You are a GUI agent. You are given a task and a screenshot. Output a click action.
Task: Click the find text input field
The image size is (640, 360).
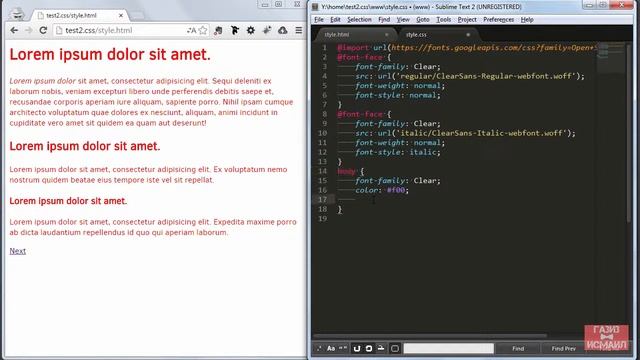pos(448,349)
